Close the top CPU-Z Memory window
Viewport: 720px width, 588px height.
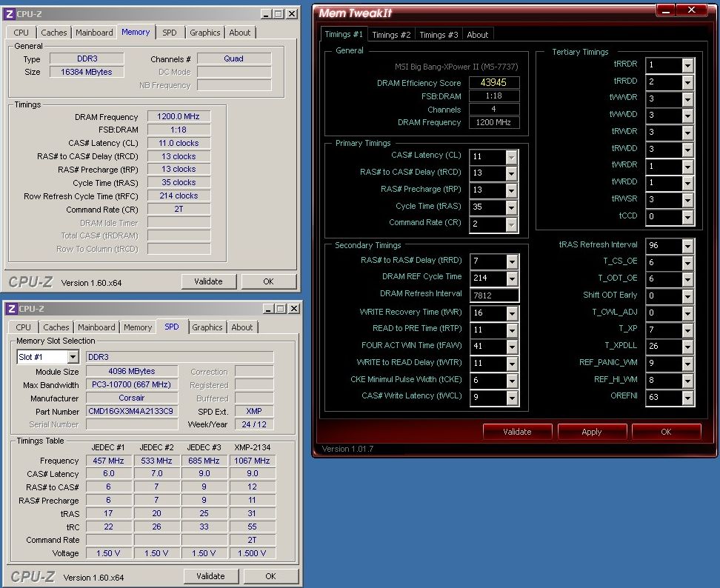pos(291,13)
